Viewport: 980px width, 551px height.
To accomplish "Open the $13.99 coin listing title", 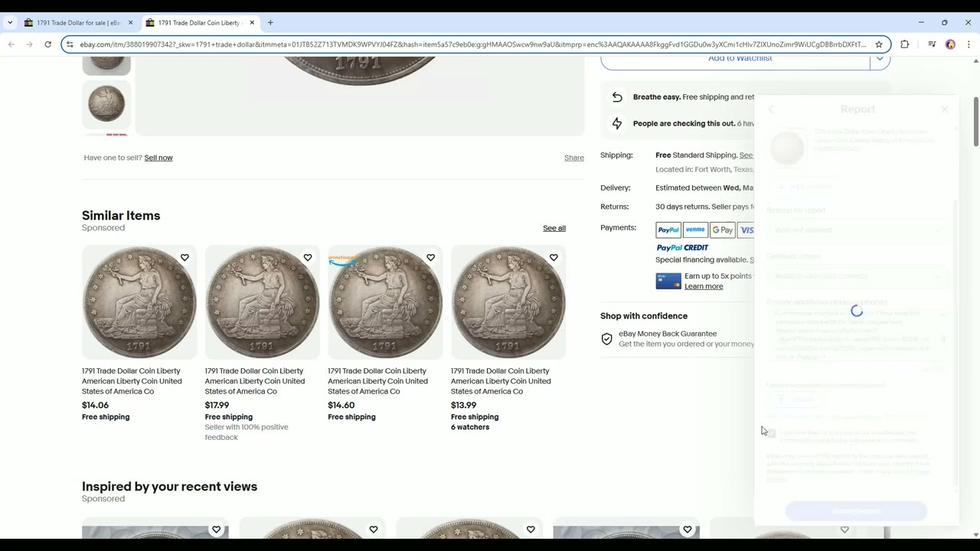I will pos(501,381).
